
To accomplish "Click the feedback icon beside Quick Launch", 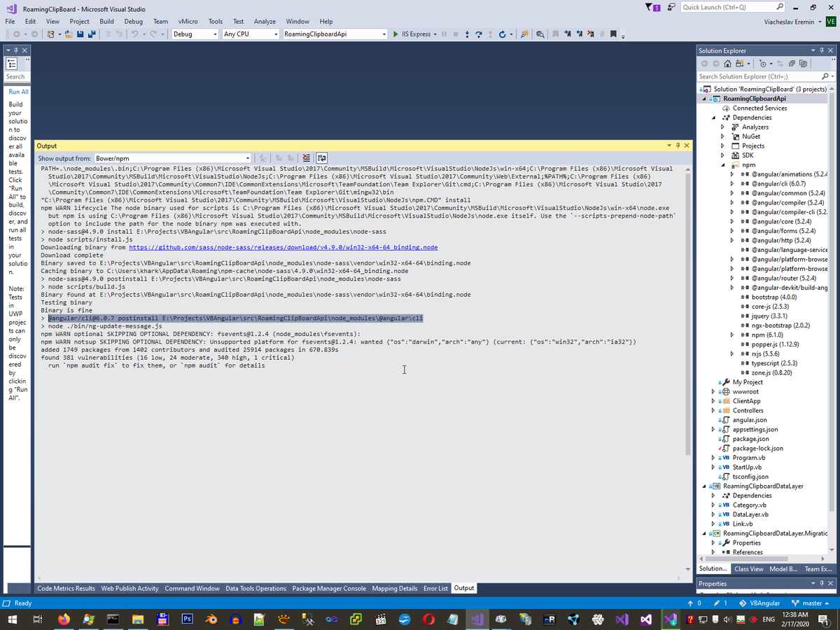I will (671, 7).
